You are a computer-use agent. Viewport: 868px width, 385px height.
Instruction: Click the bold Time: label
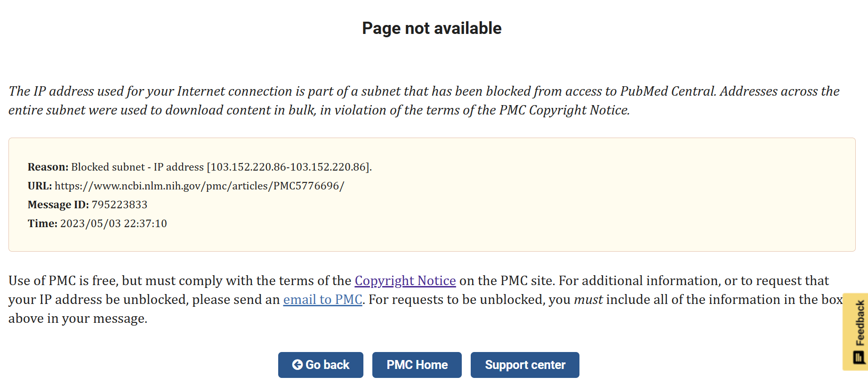point(42,223)
